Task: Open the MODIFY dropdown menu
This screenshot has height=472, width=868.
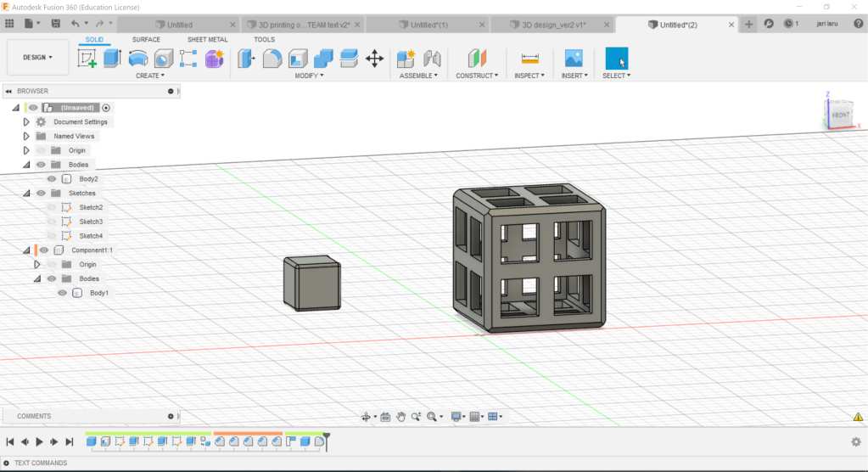Action: pyautogui.click(x=309, y=76)
